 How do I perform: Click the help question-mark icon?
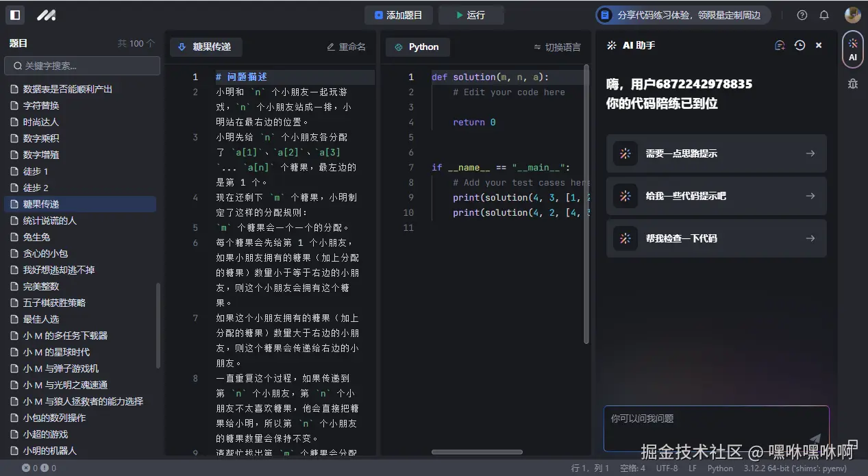point(802,14)
